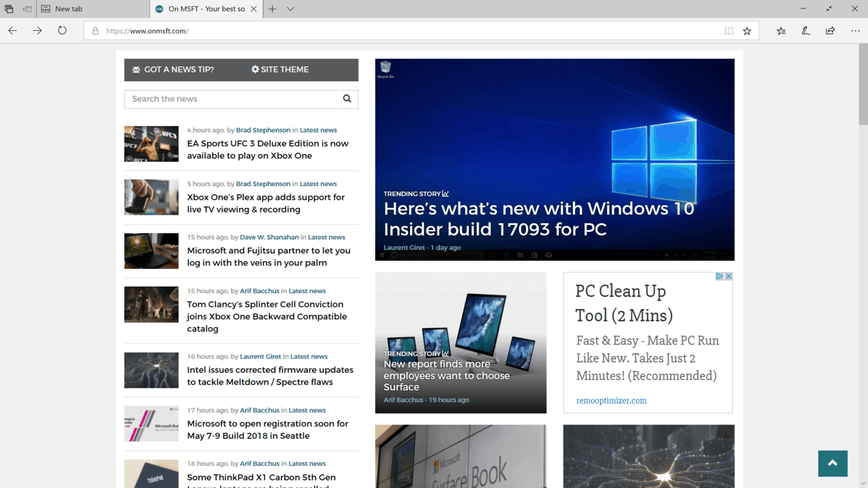Click the search magnifier button
868x488 pixels.
coord(347,99)
